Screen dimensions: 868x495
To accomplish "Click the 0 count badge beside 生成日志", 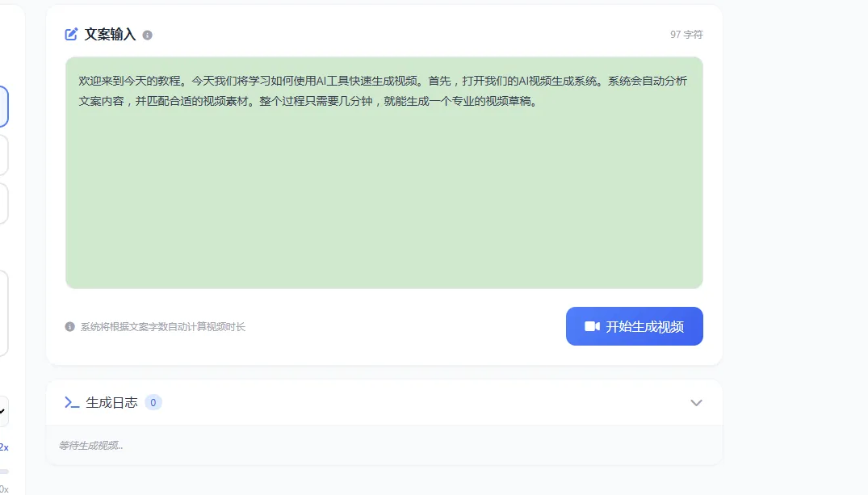I will pyautogui.click(x=153, y=402).
